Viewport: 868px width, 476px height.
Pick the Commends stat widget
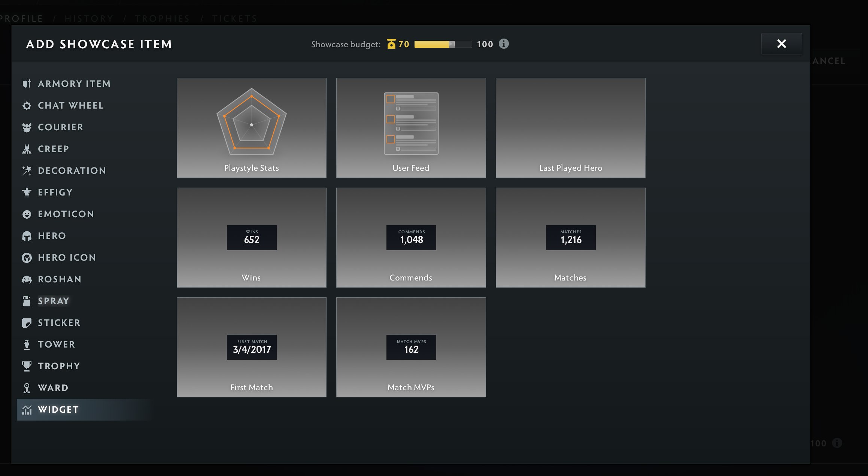[x=411, y=237]
